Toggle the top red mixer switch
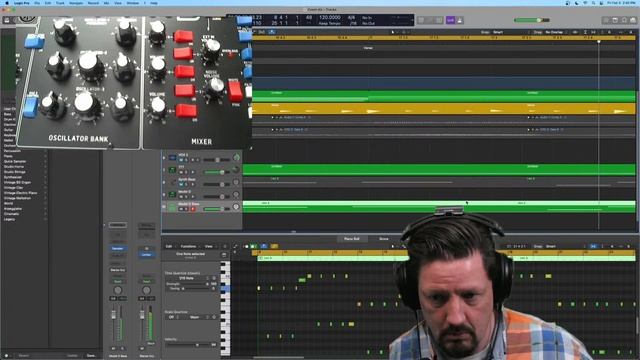 (x=183, y=36)
